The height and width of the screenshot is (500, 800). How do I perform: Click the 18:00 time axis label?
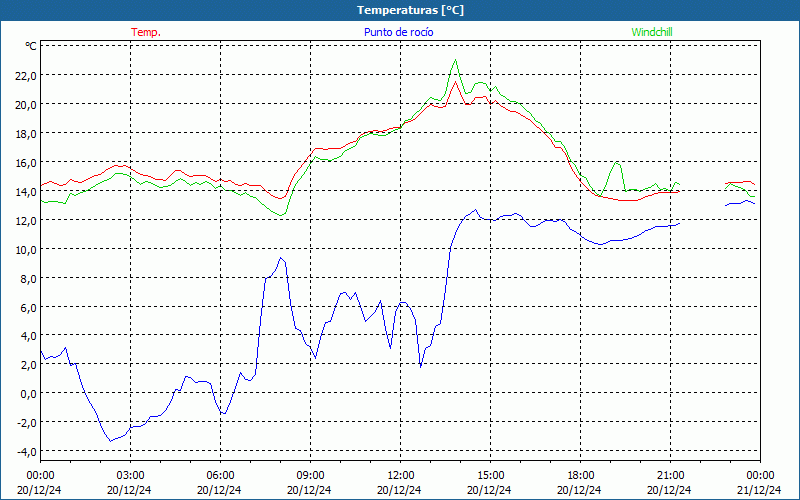(x=581, y=475)
